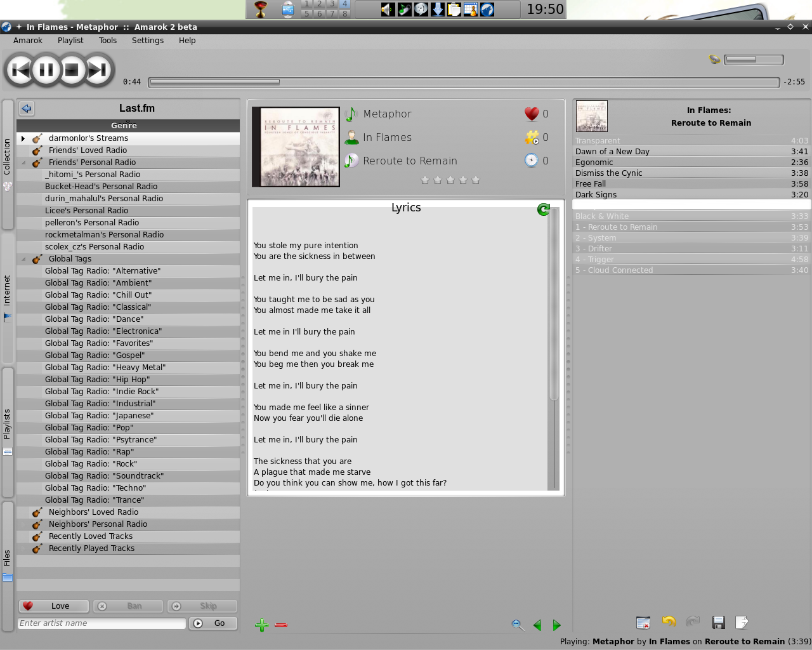812x650 pixels.
Task: Stop playback with the stop button
Action: (72, 70)
